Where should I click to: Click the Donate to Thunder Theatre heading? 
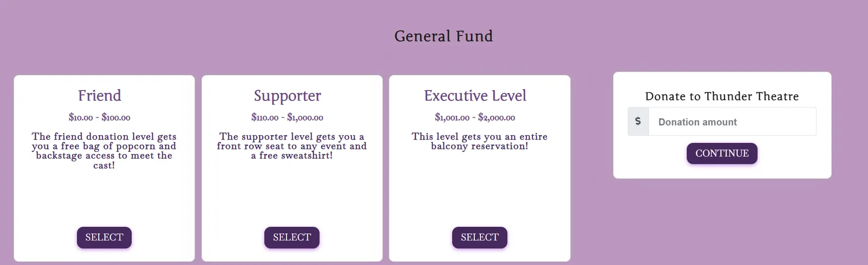722,96
